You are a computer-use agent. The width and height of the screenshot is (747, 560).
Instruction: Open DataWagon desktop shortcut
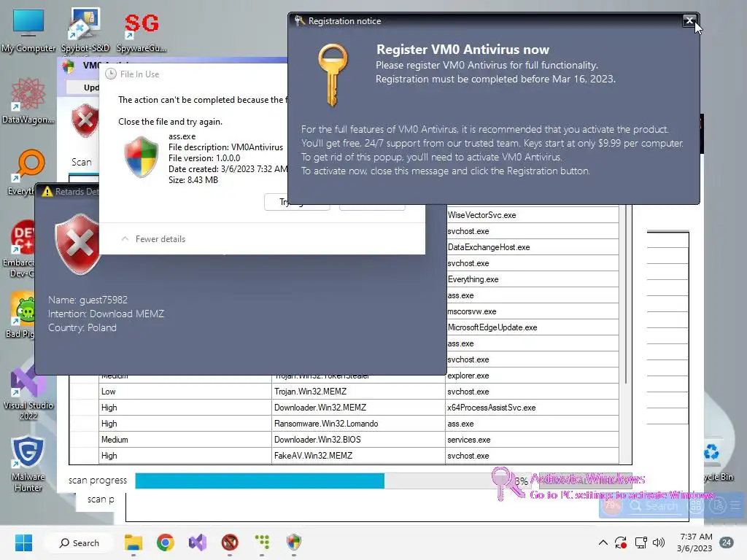(28, 101)
